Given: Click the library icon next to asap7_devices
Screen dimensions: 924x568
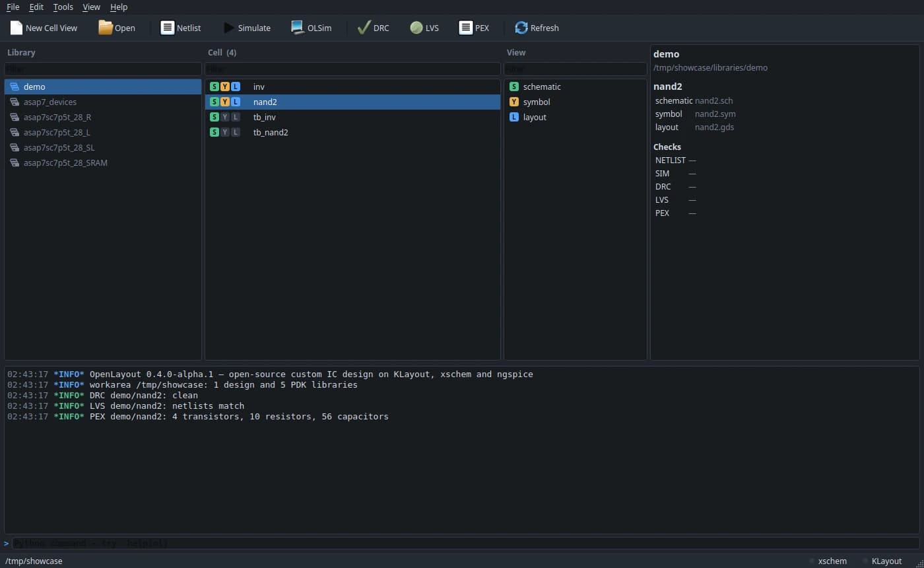Looking at the screenshot, I should pos(15,102).
